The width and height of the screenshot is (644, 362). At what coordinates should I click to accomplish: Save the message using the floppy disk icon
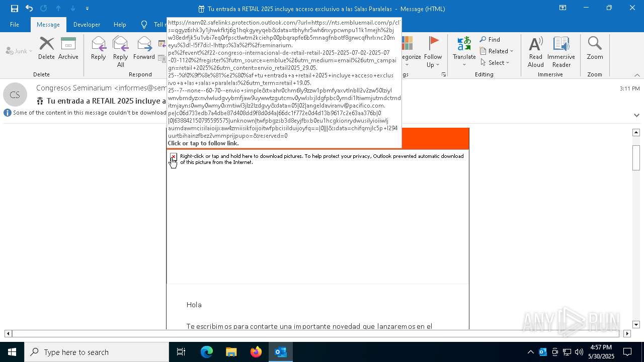tap(15, 9)
